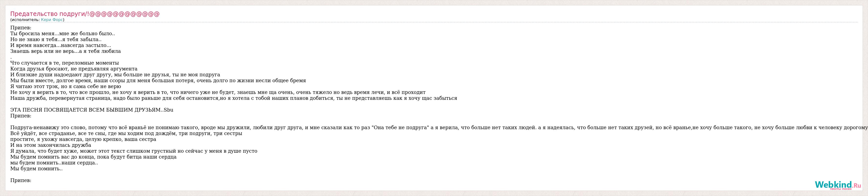Click the line 'Но не знаю я тебя'
The width and height of the screenshot is (868, 196).
click(x=55, y=39)
